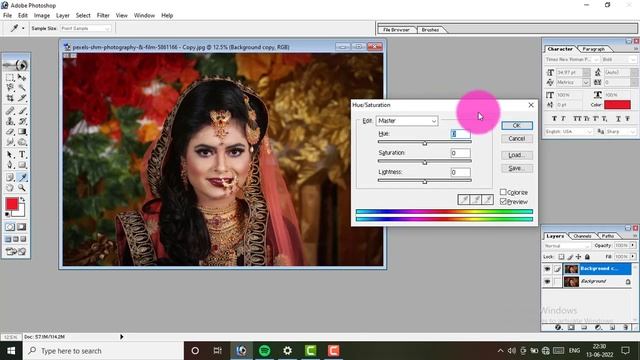
Task: Select the Zoom magnifier tool
Action: 22,188
